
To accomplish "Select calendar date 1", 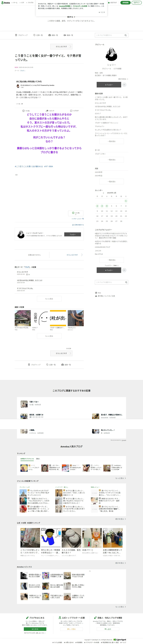I will pyautogui.click(x=126, y=201).
